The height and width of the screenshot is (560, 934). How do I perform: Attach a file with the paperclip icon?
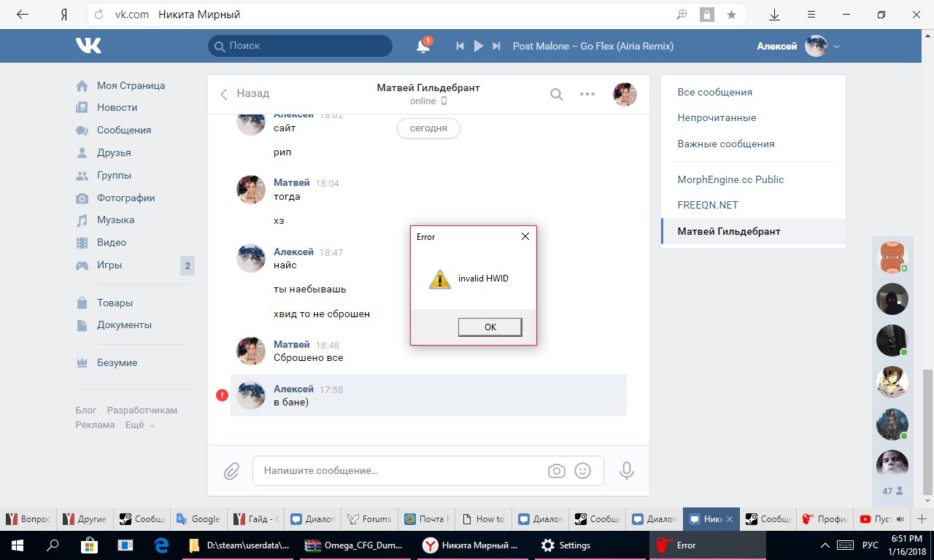pos(231,471)
